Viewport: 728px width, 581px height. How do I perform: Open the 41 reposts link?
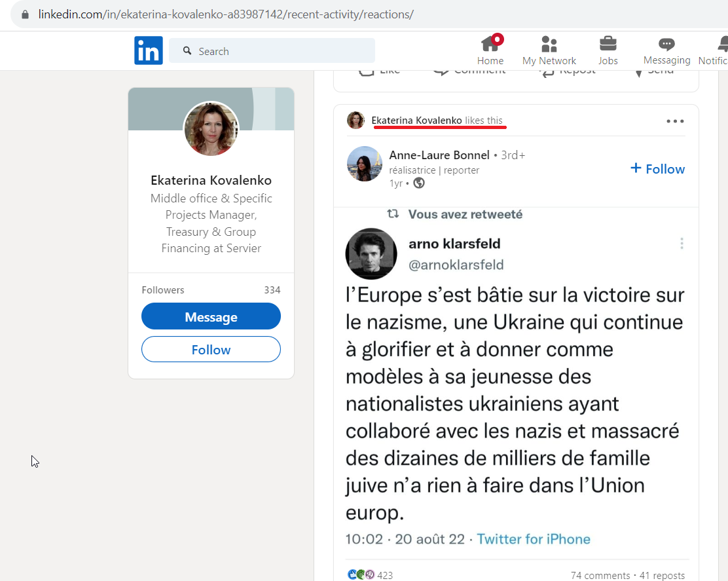click(662, 575)
